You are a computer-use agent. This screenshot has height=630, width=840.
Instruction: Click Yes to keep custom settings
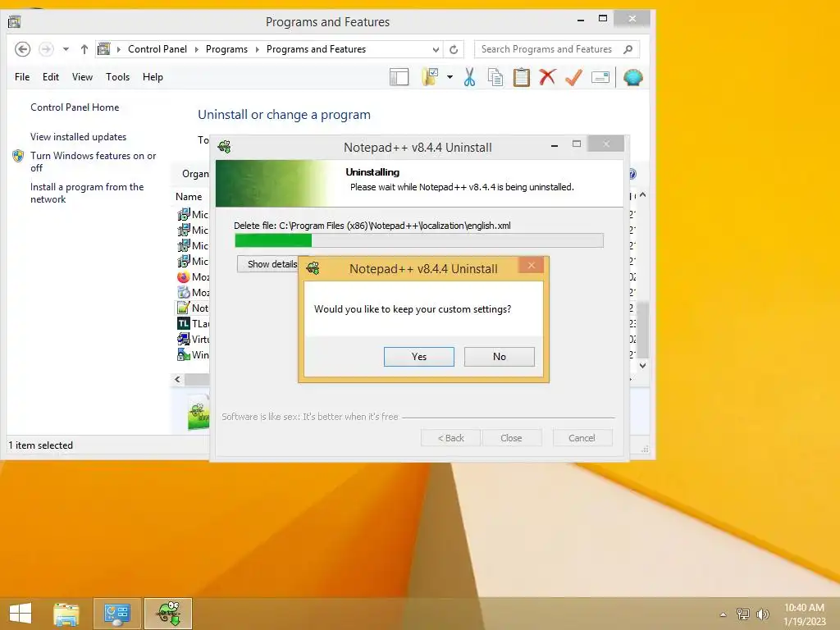419,357
